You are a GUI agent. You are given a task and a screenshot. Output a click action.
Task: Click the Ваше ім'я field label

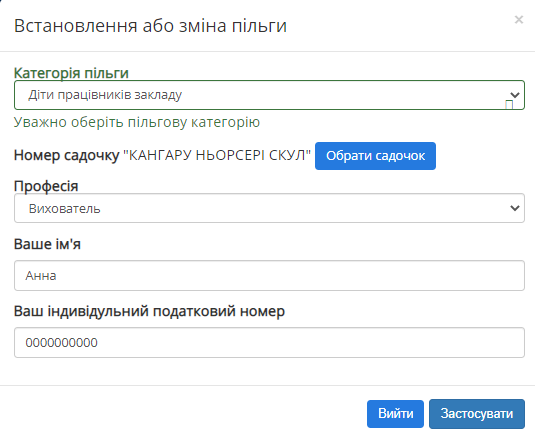(47, 244)
